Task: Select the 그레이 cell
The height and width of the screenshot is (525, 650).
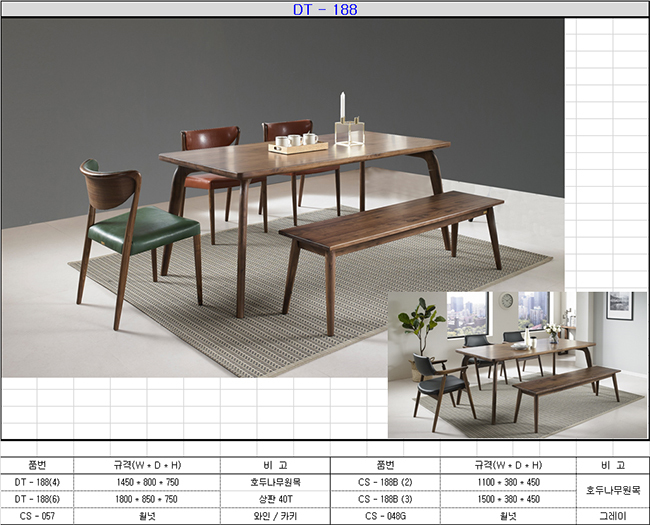Action: point(612,516)
